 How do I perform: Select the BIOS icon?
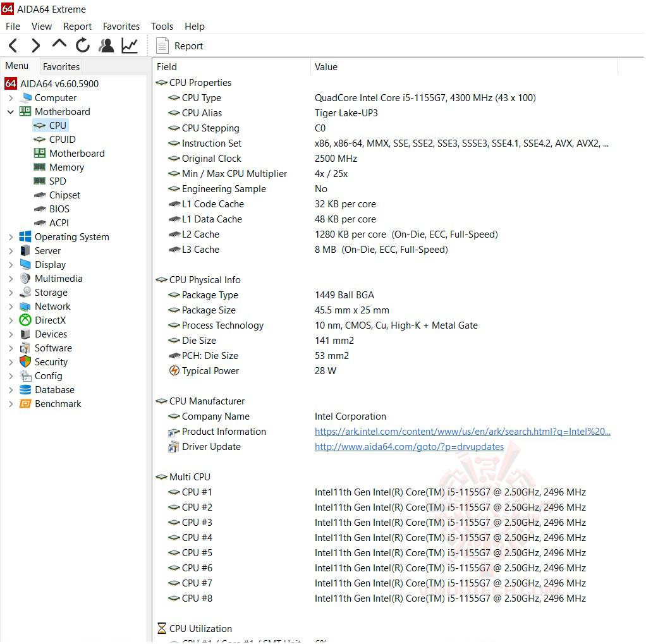click(x=40, y=209)
